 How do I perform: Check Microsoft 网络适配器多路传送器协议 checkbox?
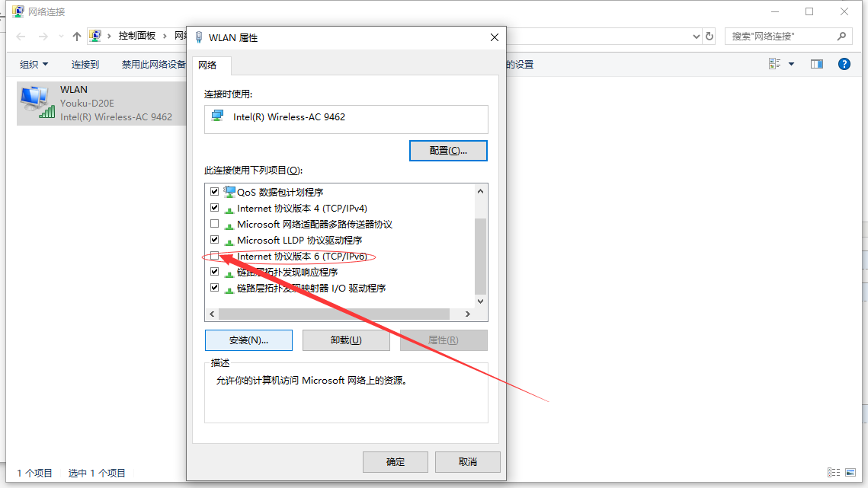pyautogui.click(x=214, y=224)
